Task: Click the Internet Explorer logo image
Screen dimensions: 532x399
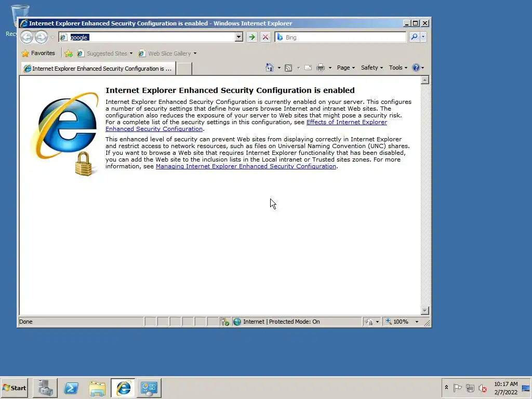Action: [x=65, y=133]
